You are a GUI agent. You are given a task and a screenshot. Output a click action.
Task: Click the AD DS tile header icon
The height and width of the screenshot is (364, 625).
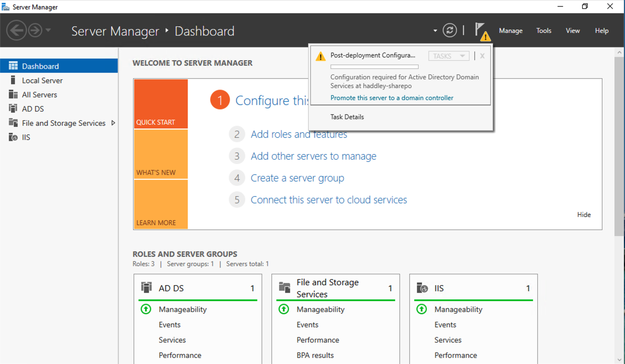tap(146, 287)
